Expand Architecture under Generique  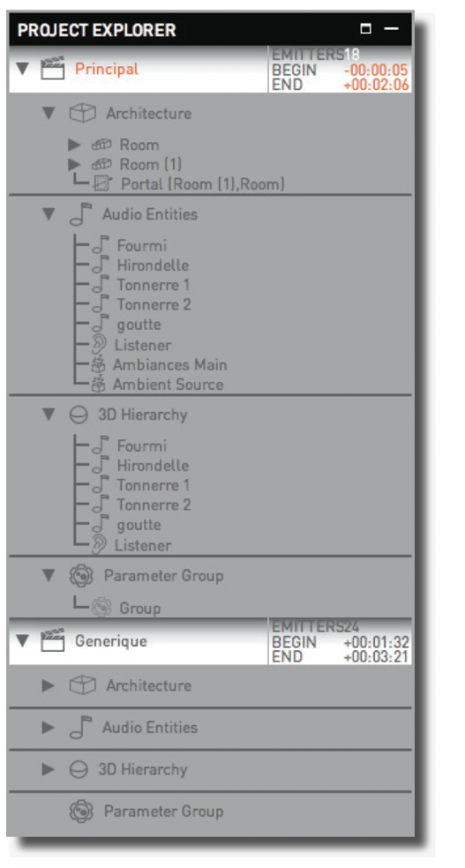[49, 685]
